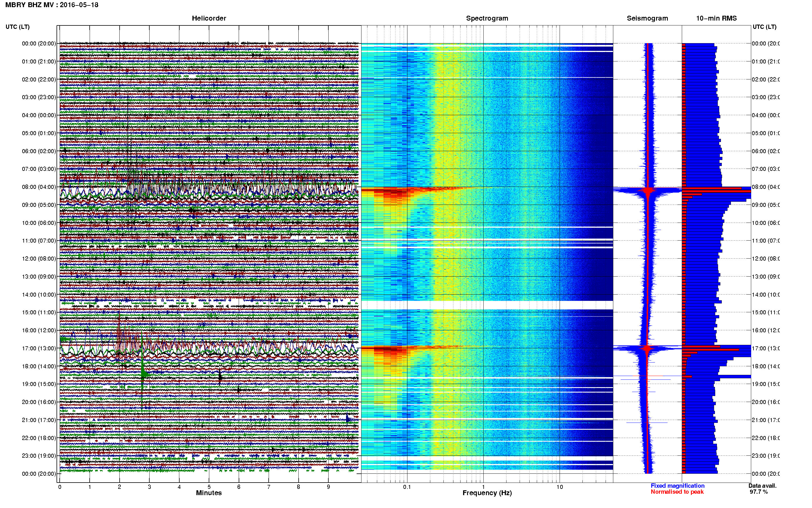
Task: Click the left 04:00 (00:00) time label
Action: pyautogui.click(x=39, y=115)
